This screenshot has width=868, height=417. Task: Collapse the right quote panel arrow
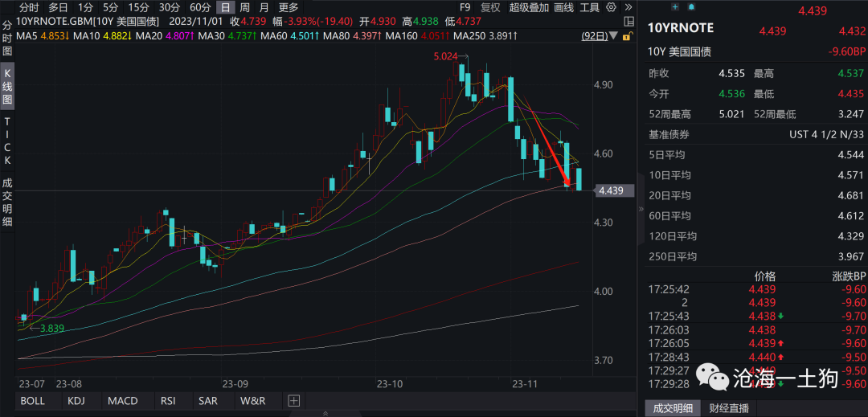(x=641, y=209)
